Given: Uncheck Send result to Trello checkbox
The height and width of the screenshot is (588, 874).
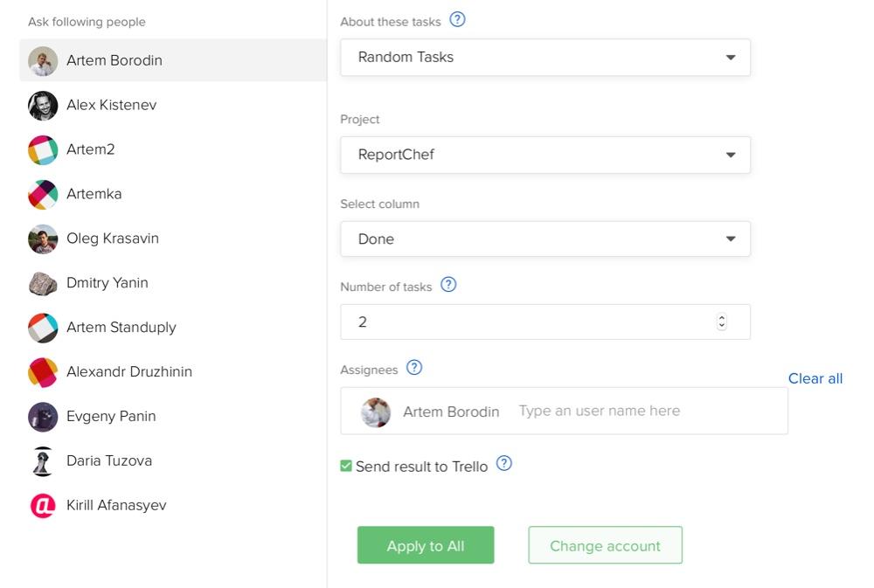Looking at the screenshot, I should 346,466.
